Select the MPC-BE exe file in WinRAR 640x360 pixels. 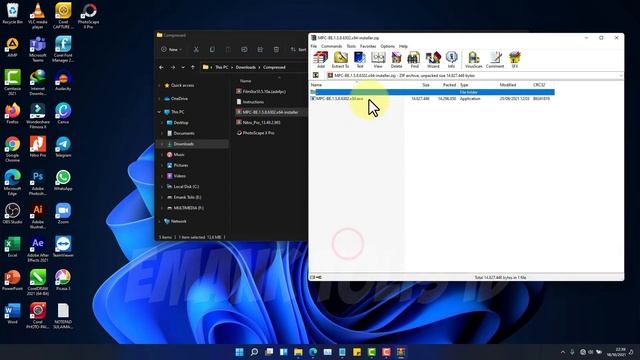coord(337,99)
